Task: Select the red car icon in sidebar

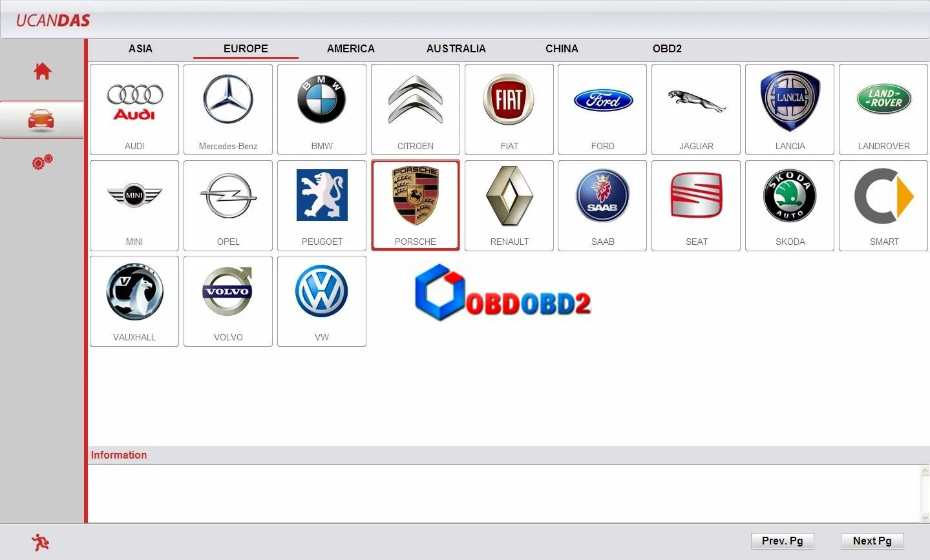Action: pyautogui.click(x=41, y=119)
